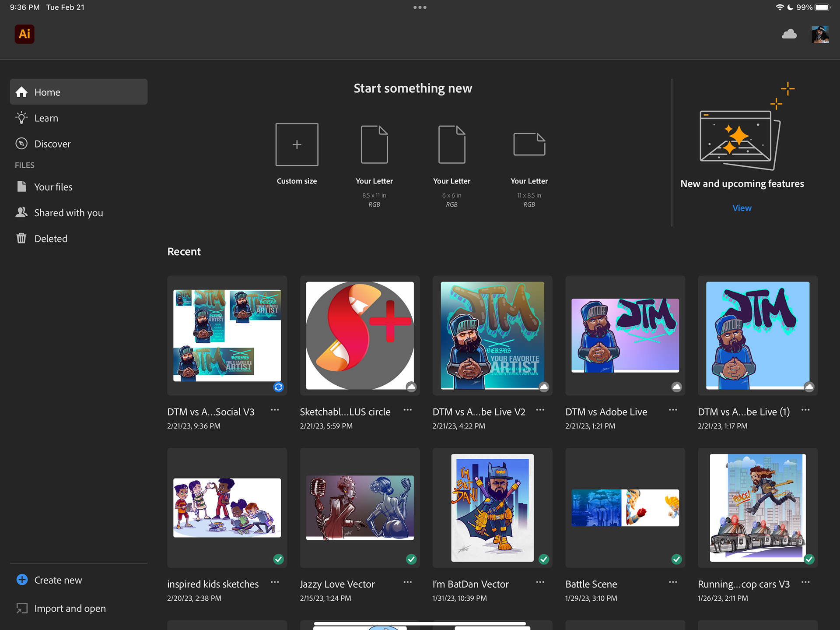The image size is (840, 630).
Task: Click cloud status badge on DTM vs A...be Live (1)
Action: click(809, 387)
